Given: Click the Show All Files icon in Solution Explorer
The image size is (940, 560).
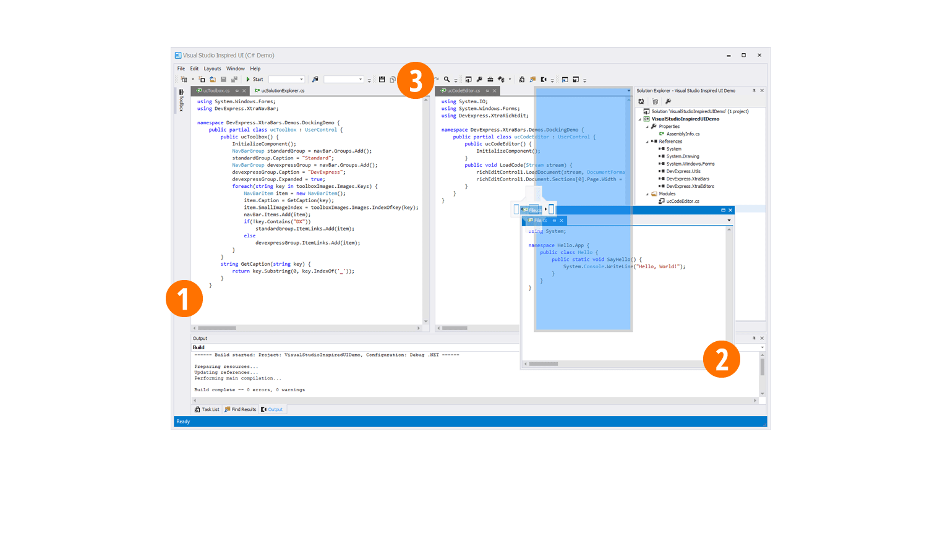Looking at the screenshot, I should click(x=655, y=101).
